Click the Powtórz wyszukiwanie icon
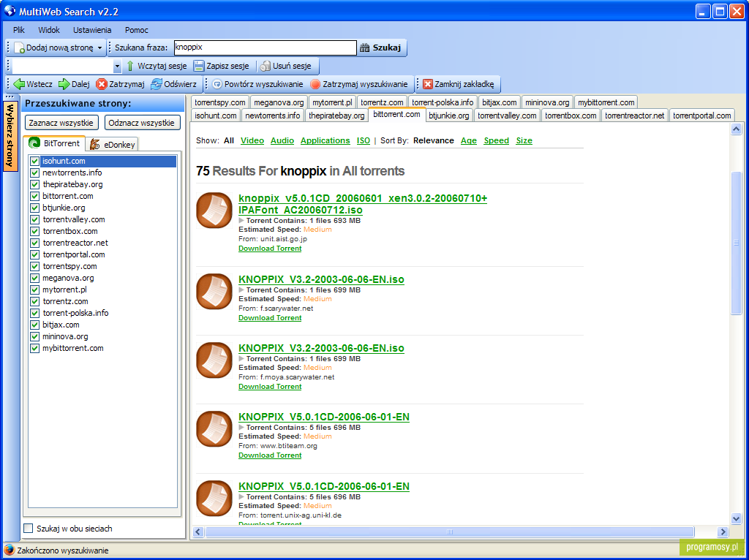The width and height of the screenshot is (749, 560). 217,84
